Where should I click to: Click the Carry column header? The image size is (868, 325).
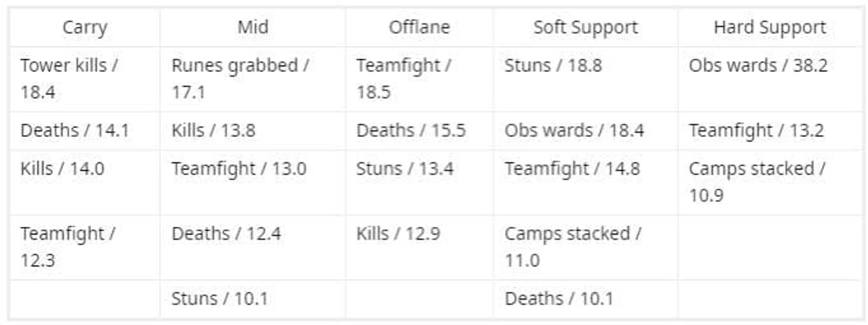click(84, 27)
